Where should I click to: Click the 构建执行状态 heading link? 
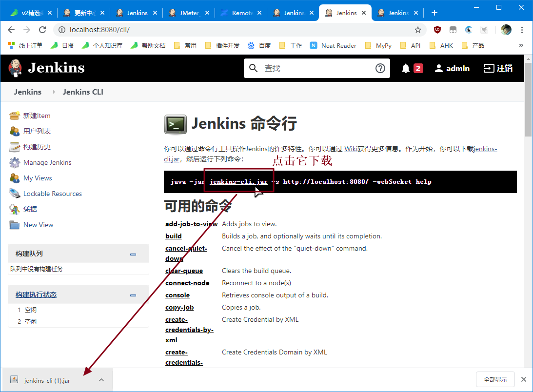pyautogui.click(x=36, y=295)
